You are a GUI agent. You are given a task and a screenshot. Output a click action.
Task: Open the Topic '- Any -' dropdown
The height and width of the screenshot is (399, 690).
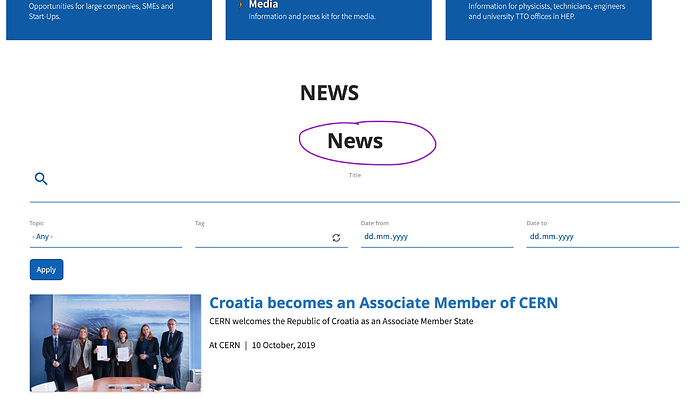point(106,237)
